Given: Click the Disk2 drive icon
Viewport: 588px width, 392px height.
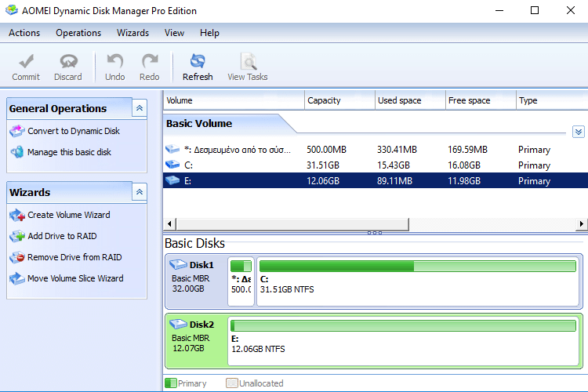Looking at the screenshot, I should click(178, 324).
